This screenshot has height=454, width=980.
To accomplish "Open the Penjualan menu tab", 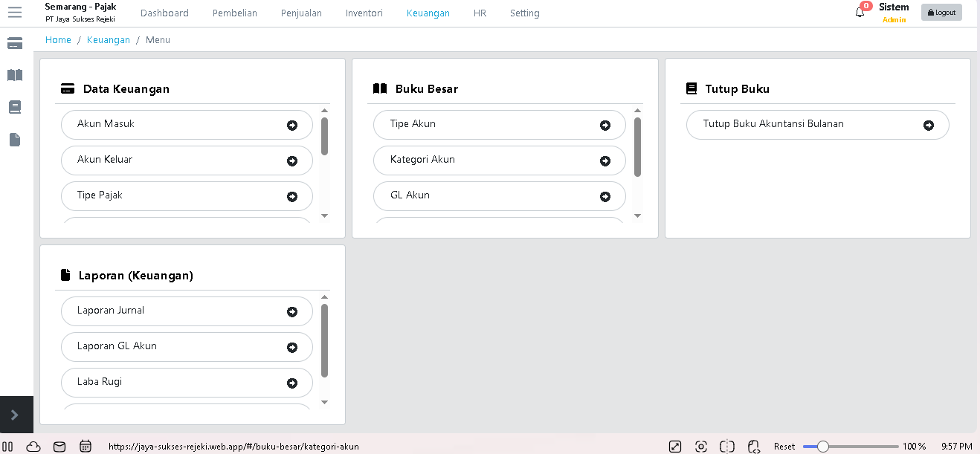I will (301, 13).
